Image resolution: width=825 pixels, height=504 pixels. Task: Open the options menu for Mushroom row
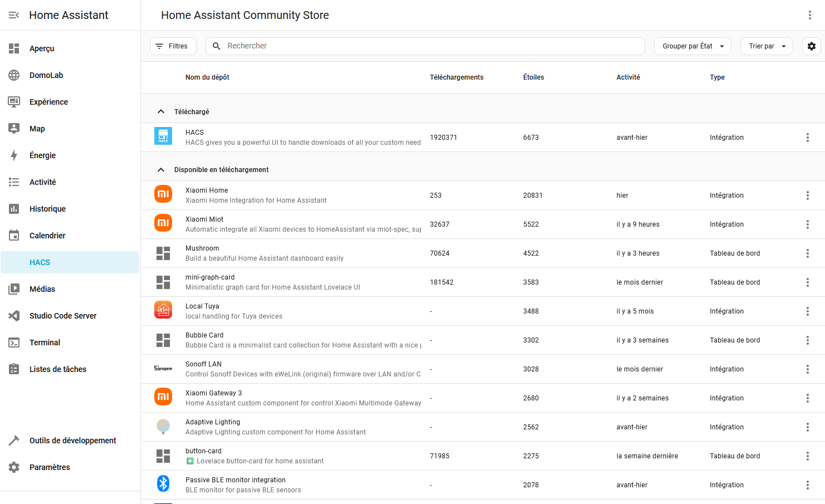tap(807, 253)
